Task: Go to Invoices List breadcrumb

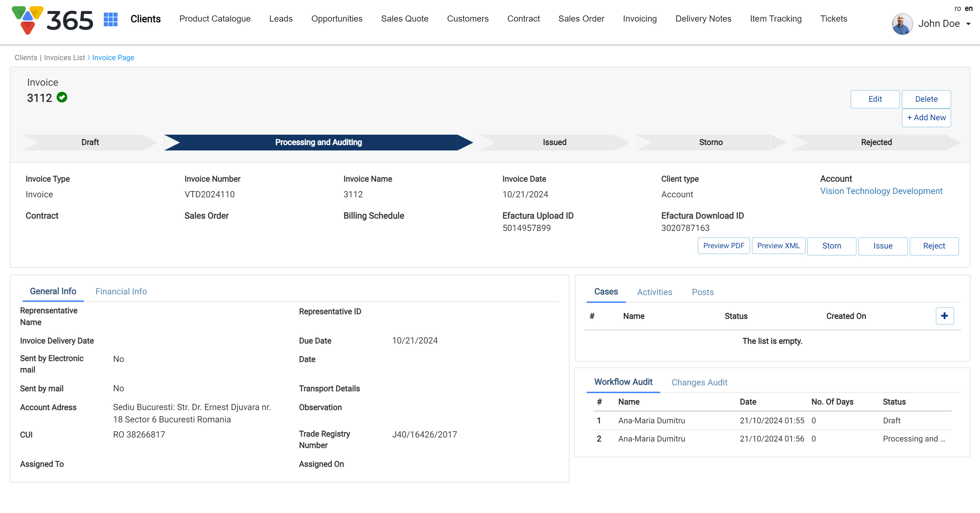Action: pos(64,57)
